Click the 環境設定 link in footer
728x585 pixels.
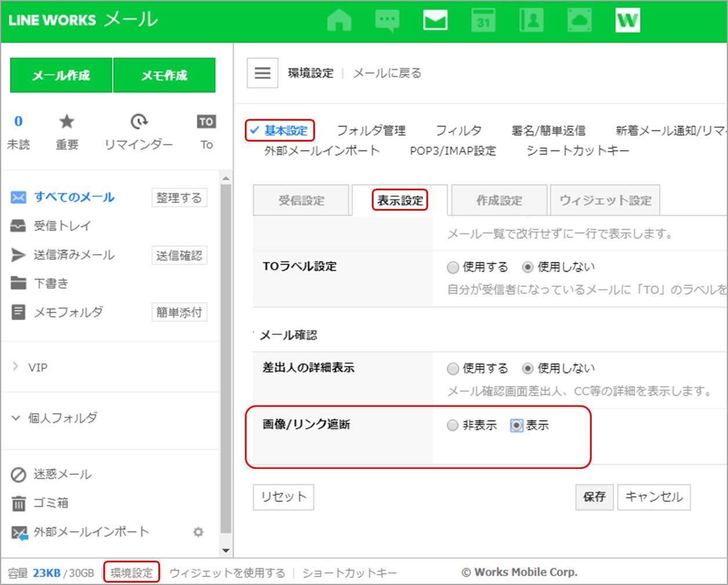[x=132, y=572]
